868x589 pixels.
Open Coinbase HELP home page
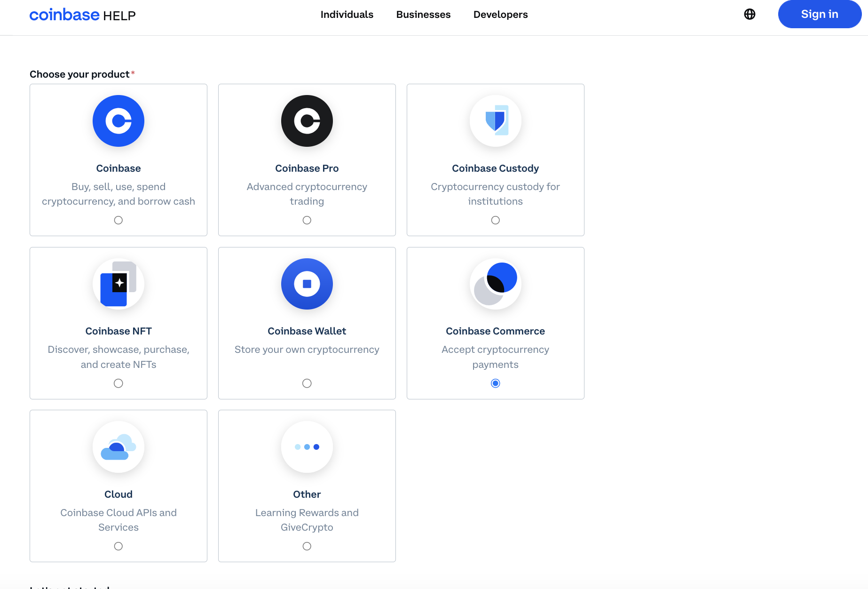[82, 14]
